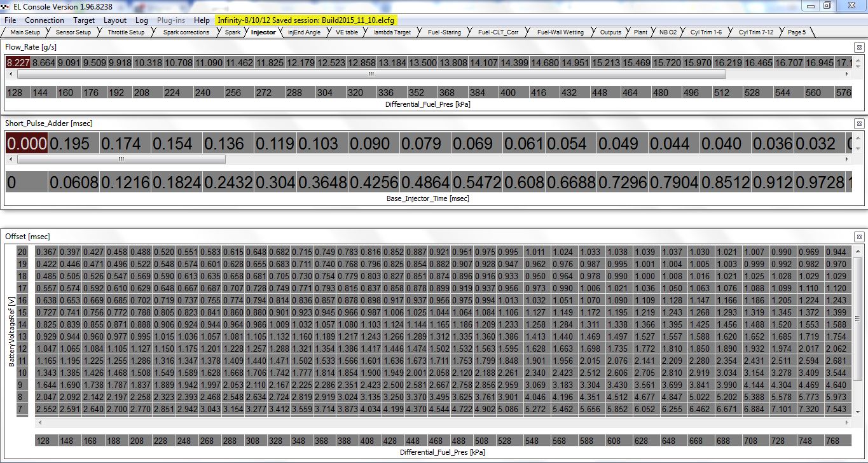Screen dimensions: 868x463
Task: Switch to the VE table tab
Action: 347,32
